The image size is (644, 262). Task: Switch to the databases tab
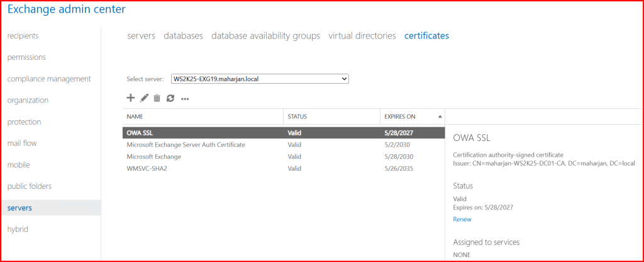(x=183, y=36)
